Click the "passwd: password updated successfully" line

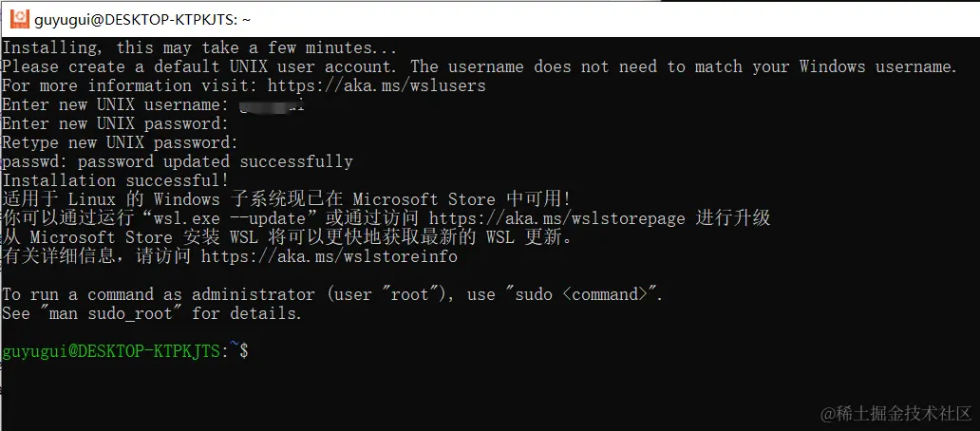coord(177,161)
